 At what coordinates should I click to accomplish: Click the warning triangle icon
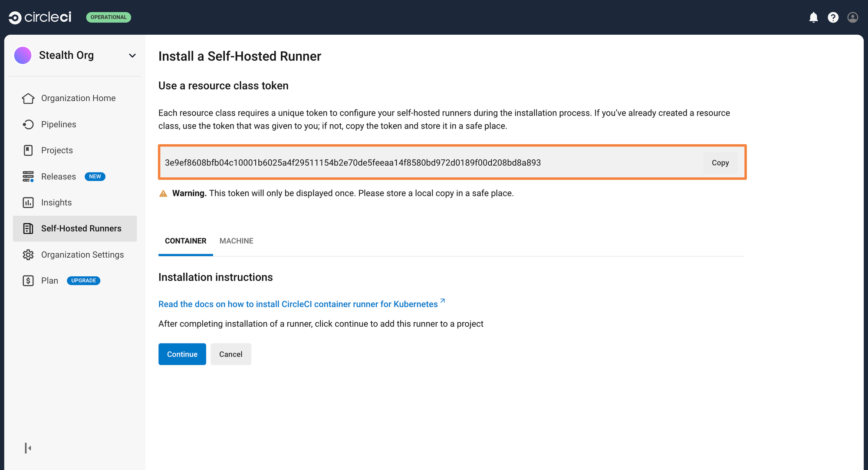[x=163, y=193]
